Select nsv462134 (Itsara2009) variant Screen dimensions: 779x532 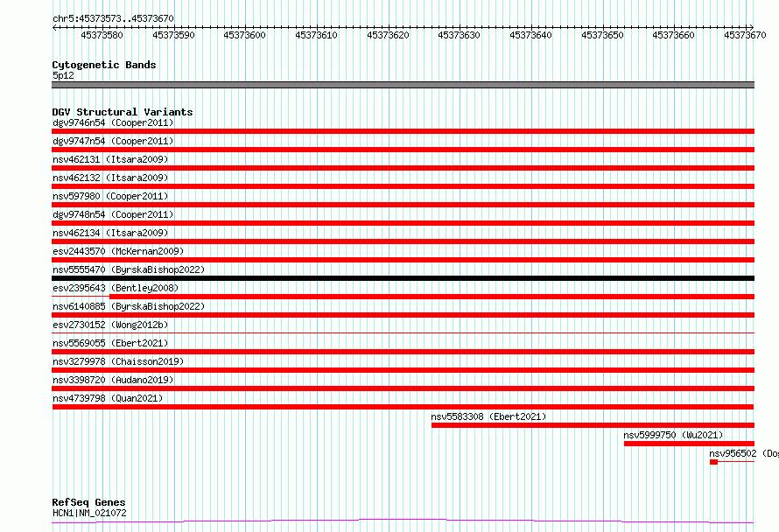pos(110,233)
